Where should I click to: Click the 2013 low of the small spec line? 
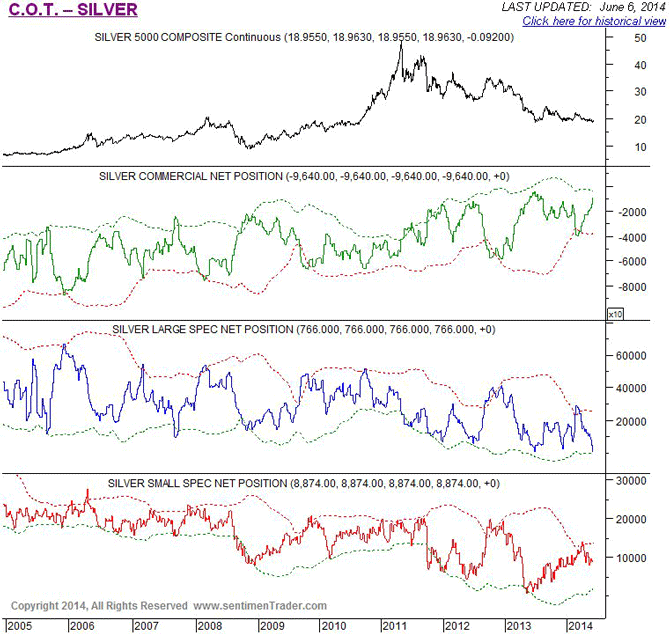pos(526,592)
